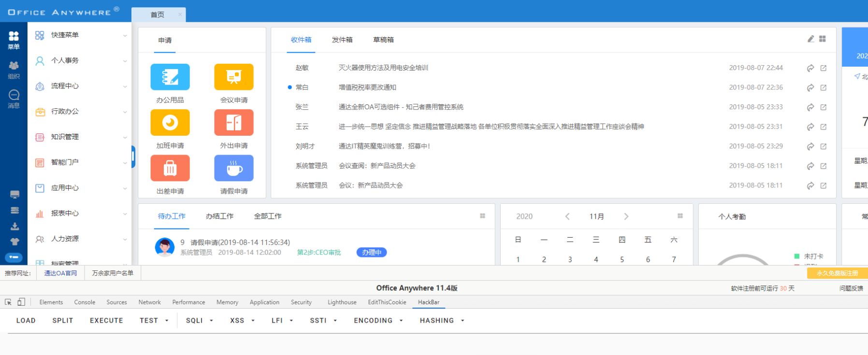Switch to the 发件箱 tab
The height and width of the screenshot is (355, 868).
tap(342, 40)
